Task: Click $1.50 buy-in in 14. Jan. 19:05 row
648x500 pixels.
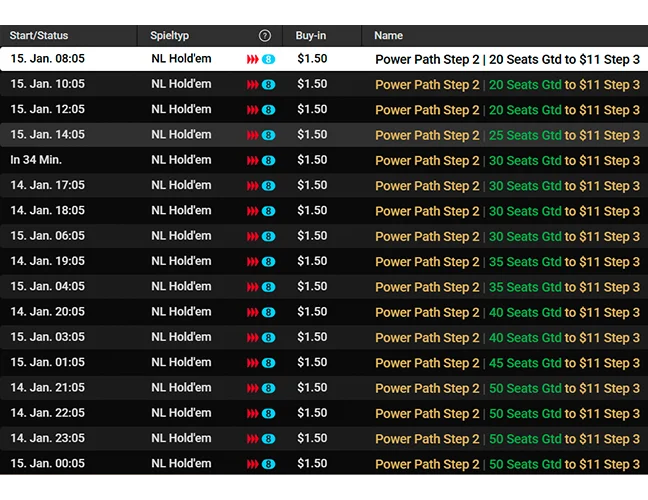Action: pos(312,262)
